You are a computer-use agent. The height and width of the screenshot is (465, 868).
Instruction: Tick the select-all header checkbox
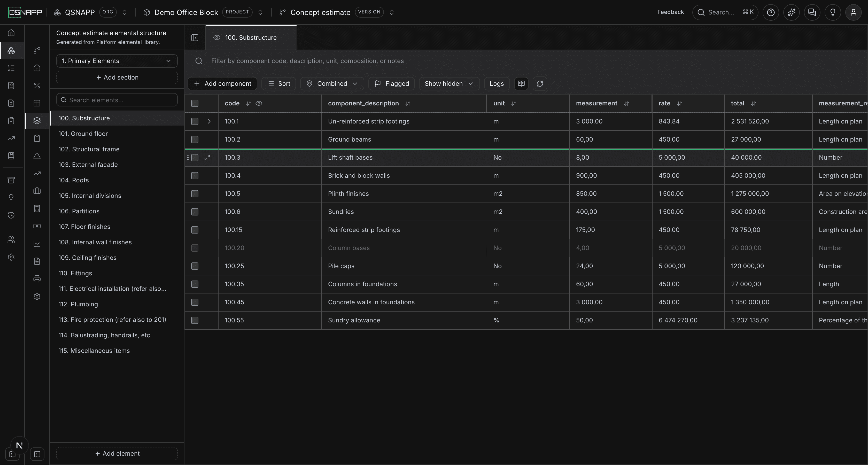point(195,103)
